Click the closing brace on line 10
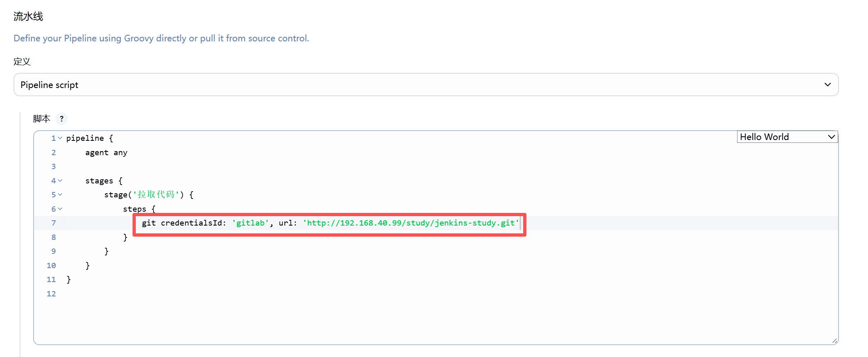 [88, 265]
